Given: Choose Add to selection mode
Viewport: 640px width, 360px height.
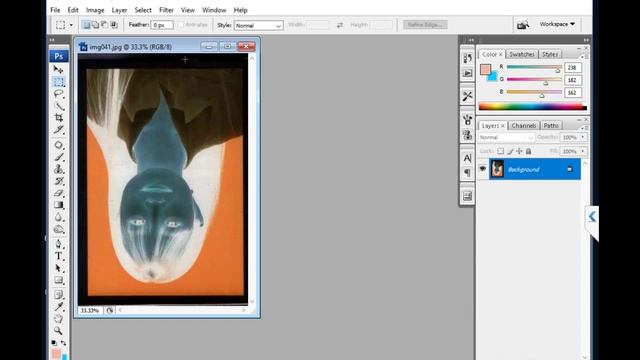Looking at the screenshot, I should (96, 25).
